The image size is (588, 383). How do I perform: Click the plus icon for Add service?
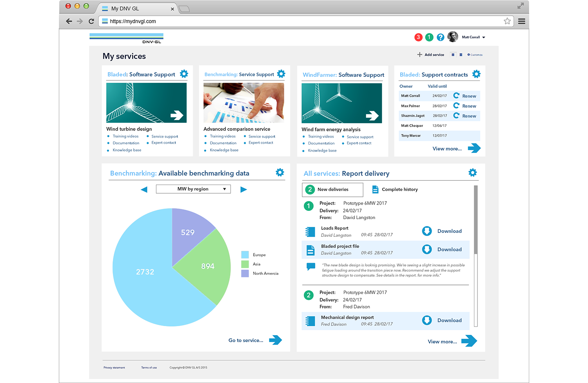click(x=419, y=54)
